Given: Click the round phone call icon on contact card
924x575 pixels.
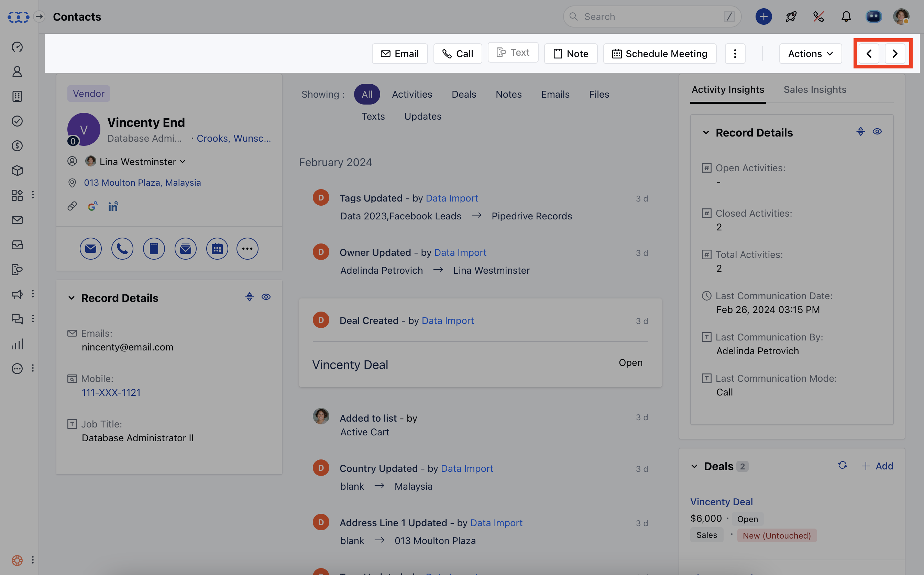Looking at the screenshot, I should tap(122, 249).
